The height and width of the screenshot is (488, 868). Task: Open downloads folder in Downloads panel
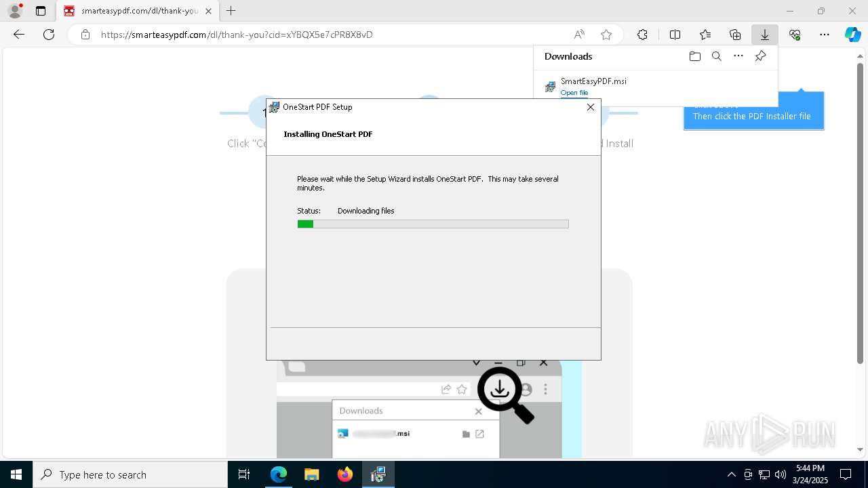694,56
